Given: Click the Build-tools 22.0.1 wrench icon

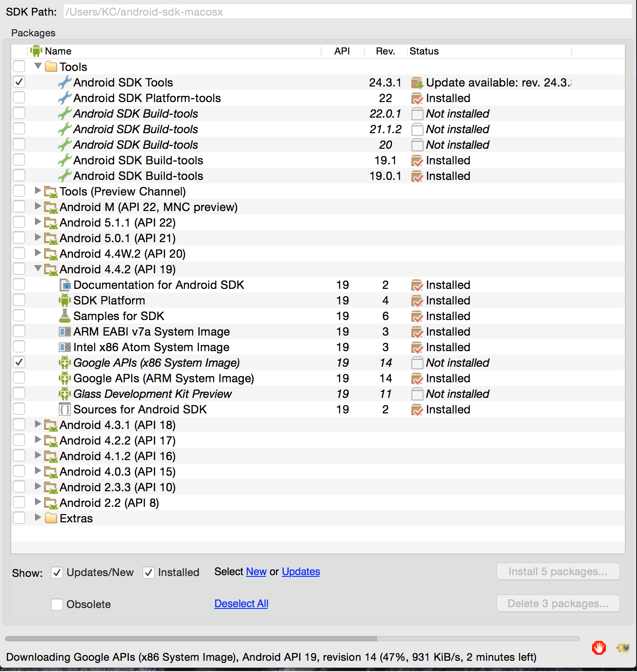Looking at the screenshot, I should (x=64, y=114).
